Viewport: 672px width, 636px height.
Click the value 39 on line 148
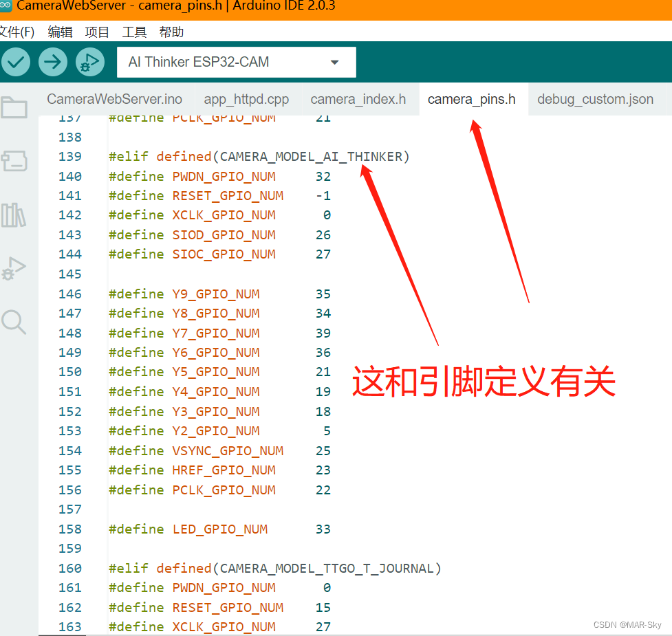point(323,333)
